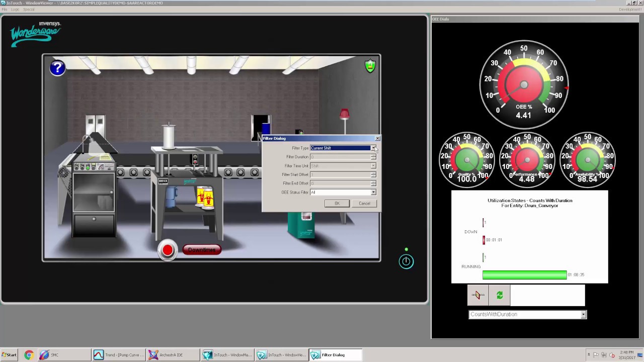Viewport: 644px width, 362px height.
Task: Click the teal machine on the floor
Action: 302,225
